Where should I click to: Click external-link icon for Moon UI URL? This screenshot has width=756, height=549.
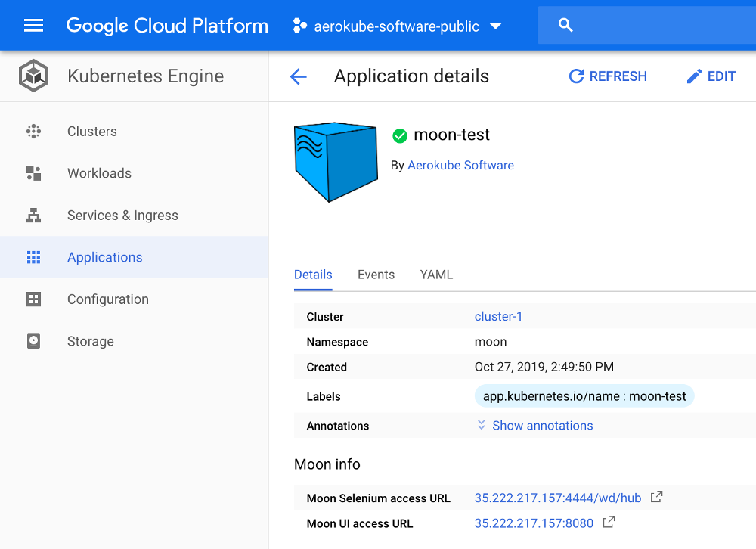609,522
